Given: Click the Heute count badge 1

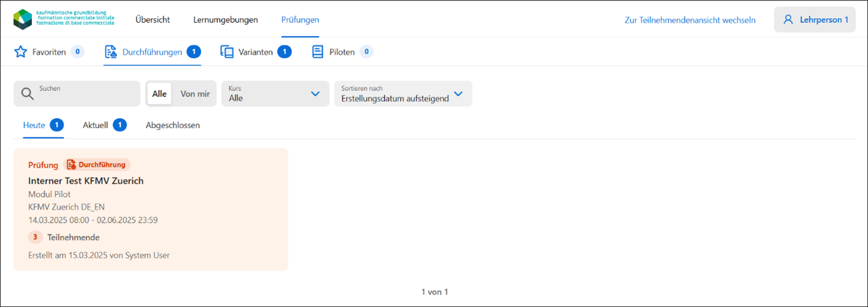Looking at the screenshot, I should pos(57,125).
